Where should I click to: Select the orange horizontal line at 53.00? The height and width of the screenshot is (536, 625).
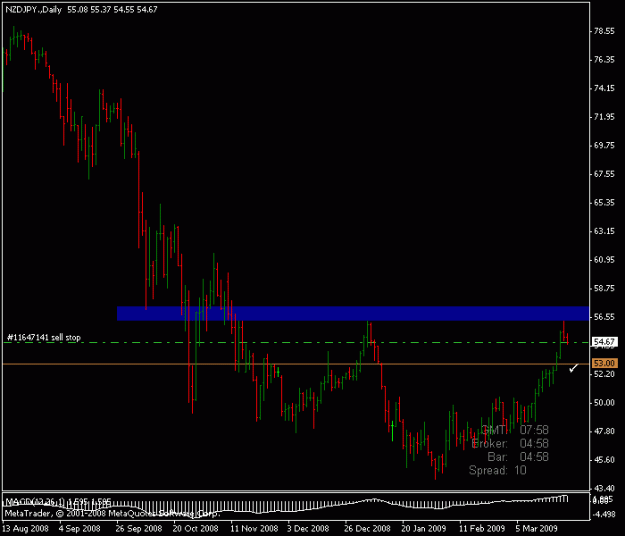tap(295, 364)
